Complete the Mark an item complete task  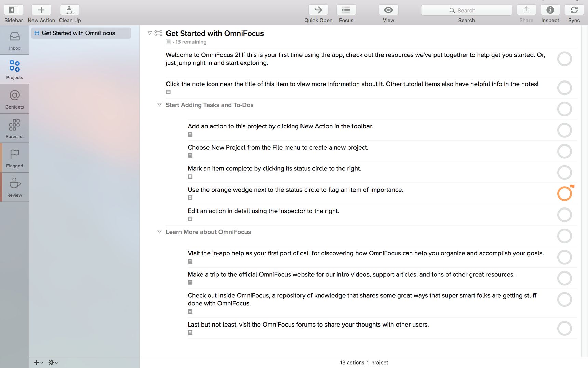pyautogui.click(x=564, y=173)
